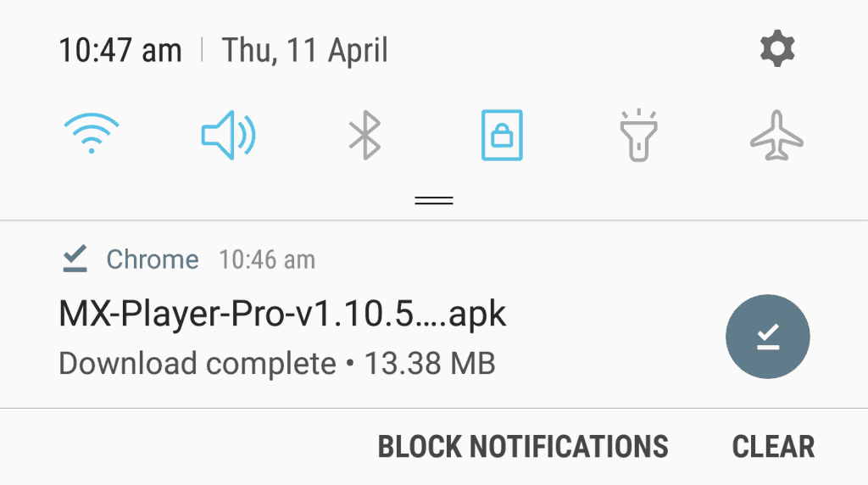Tap the 10:47 am clock
868x485 pixels.
(x=120, y=50)
